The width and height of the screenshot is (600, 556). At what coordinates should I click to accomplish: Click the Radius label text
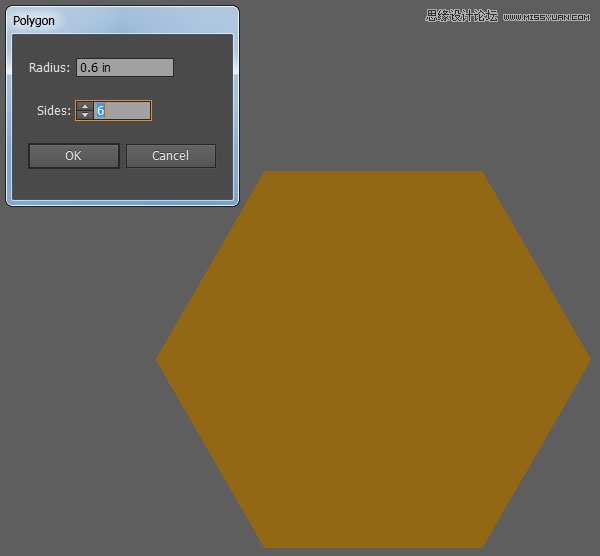click(x=50, y=68)
